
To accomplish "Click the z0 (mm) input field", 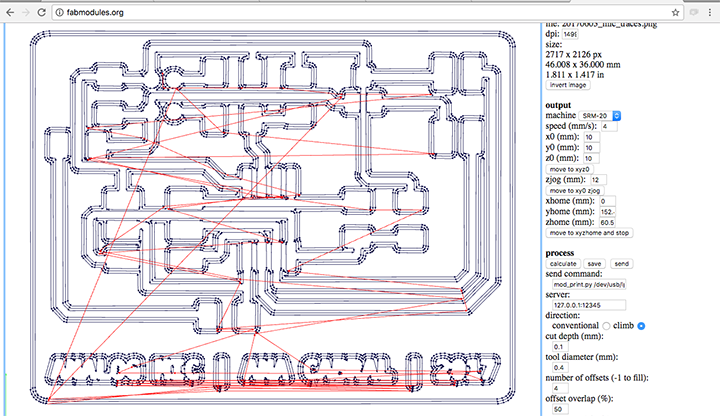I will coord(591,158).
